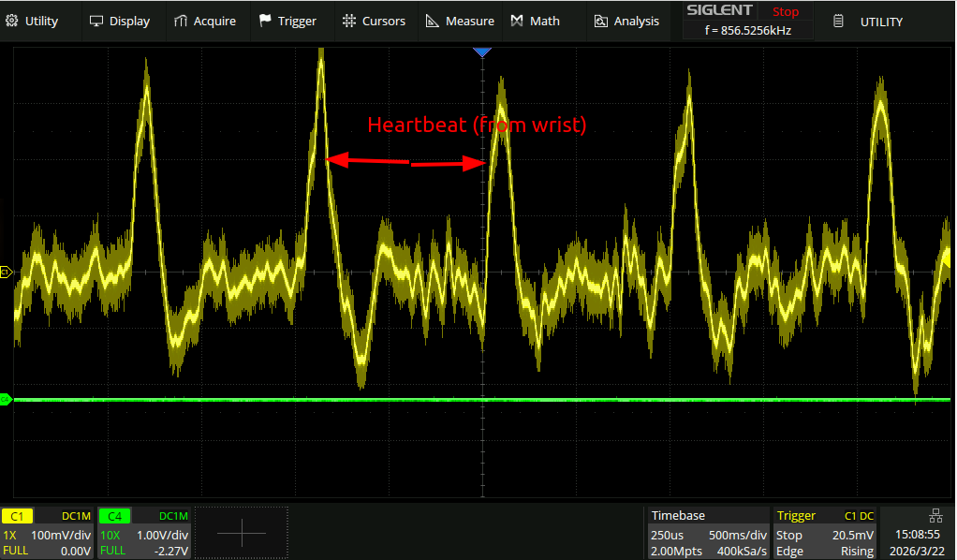Click the Trigger flag icon in menu bar
This screenshot has height=560, width=957.
(x=266, y=21)
